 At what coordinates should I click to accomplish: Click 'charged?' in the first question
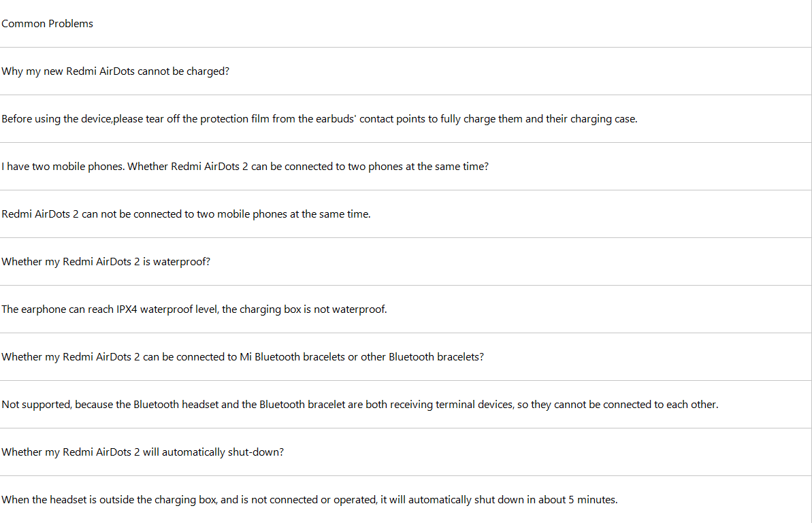coord(208,71)
